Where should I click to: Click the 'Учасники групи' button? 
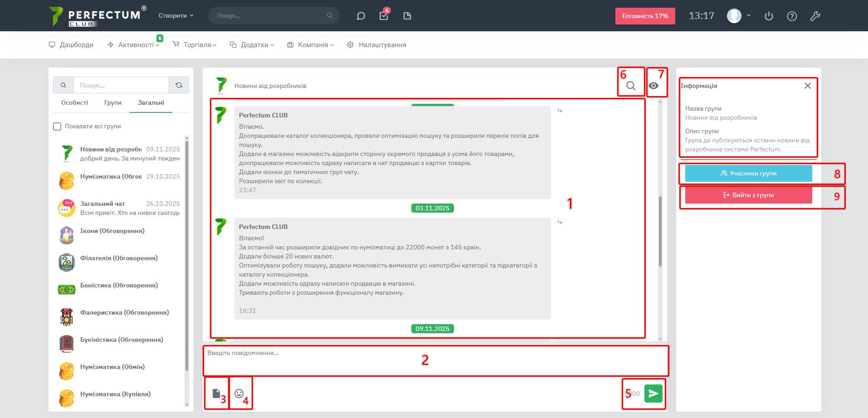pos(748,173)
